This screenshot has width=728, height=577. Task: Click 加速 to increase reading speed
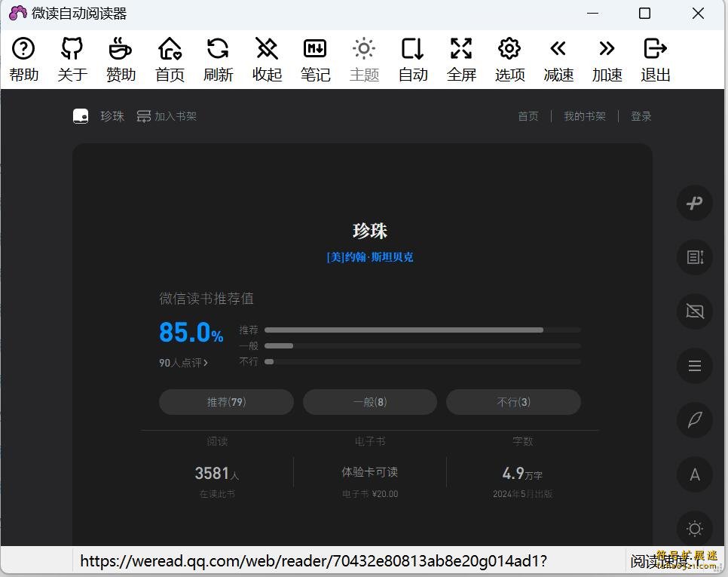coord(607,60)
